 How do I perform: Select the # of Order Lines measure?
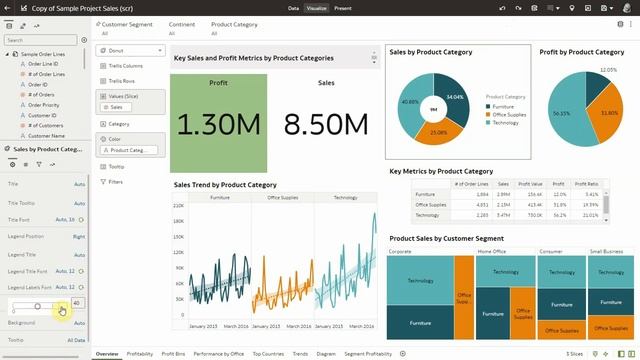click(x=46, y=74)
